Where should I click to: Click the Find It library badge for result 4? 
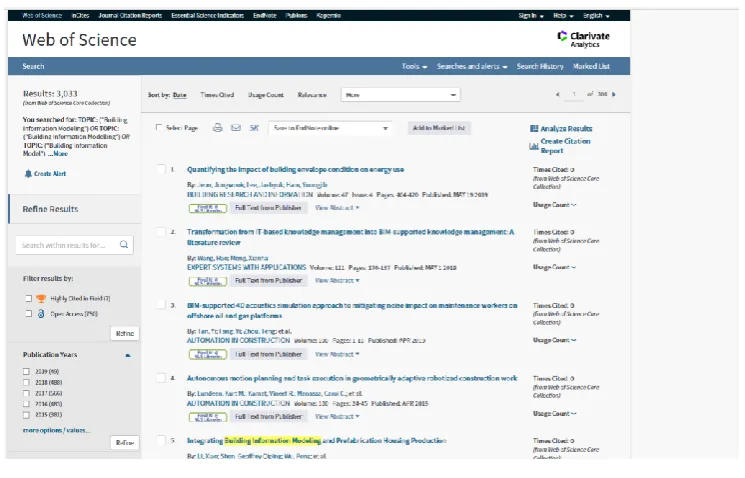click(208, 417)
